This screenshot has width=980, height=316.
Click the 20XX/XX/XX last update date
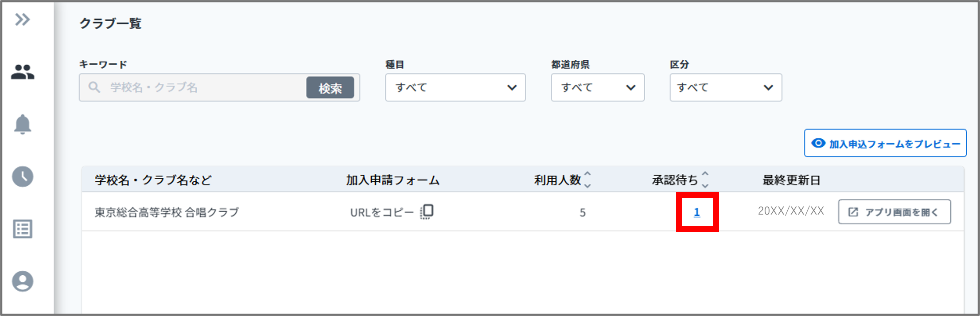(791, 211)
